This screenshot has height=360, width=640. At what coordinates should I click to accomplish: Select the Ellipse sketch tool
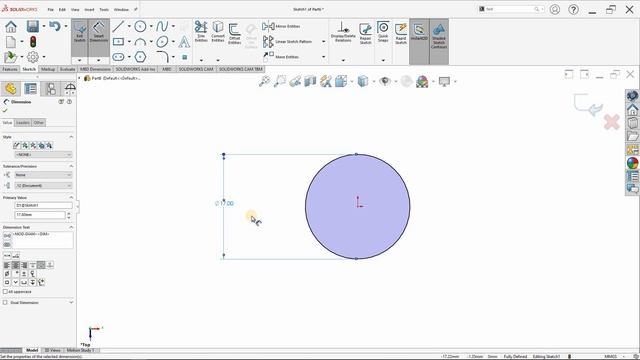pyautogui.click(x=162, y=42)
